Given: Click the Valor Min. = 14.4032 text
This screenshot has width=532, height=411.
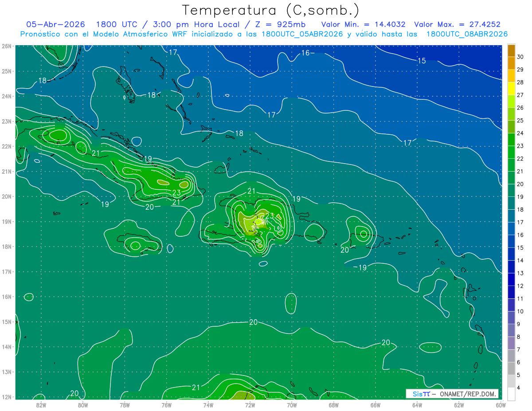Looking at the screenshot, I should coord(363,24).
